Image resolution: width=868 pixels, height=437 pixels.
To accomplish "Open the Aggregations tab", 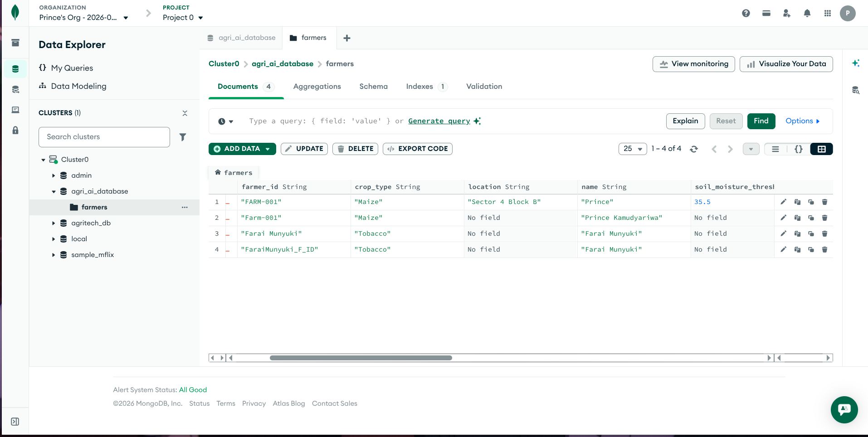I will click(317, 87).
